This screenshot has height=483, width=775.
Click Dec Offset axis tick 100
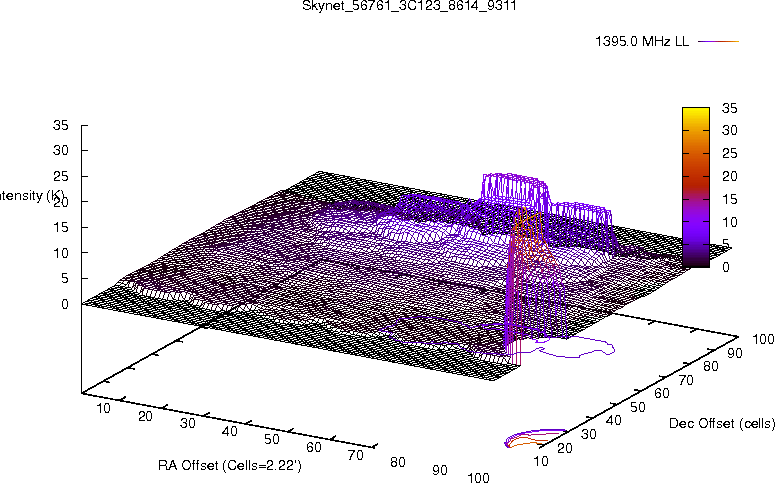point(763,339)
